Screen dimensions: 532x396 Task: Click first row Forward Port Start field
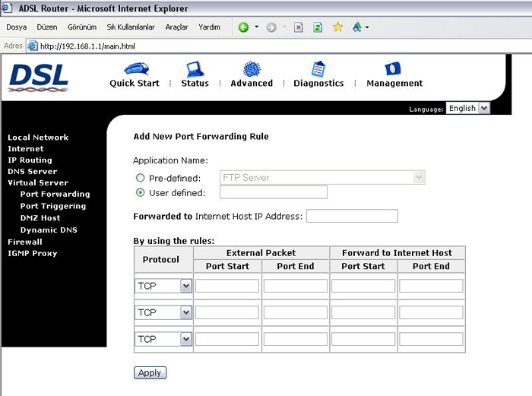pos(363,286)
